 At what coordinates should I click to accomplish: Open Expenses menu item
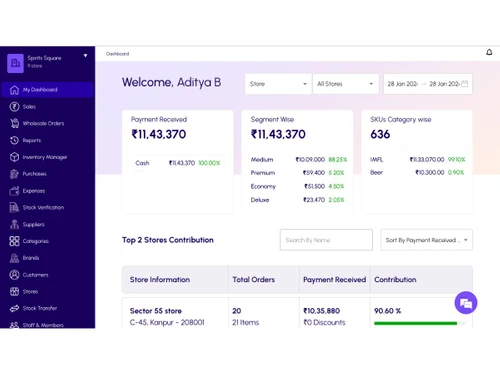point(47,191)
